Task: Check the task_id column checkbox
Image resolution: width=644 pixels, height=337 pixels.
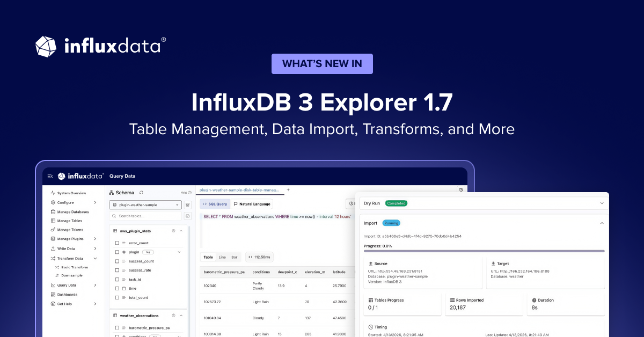Action: [x=117, y=280]
